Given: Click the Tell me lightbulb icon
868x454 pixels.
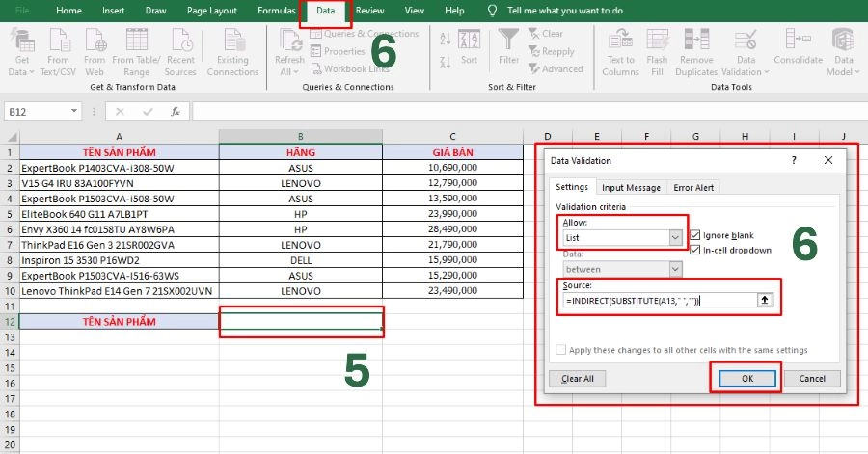Looking at the screenshot, I should point(492,11).
